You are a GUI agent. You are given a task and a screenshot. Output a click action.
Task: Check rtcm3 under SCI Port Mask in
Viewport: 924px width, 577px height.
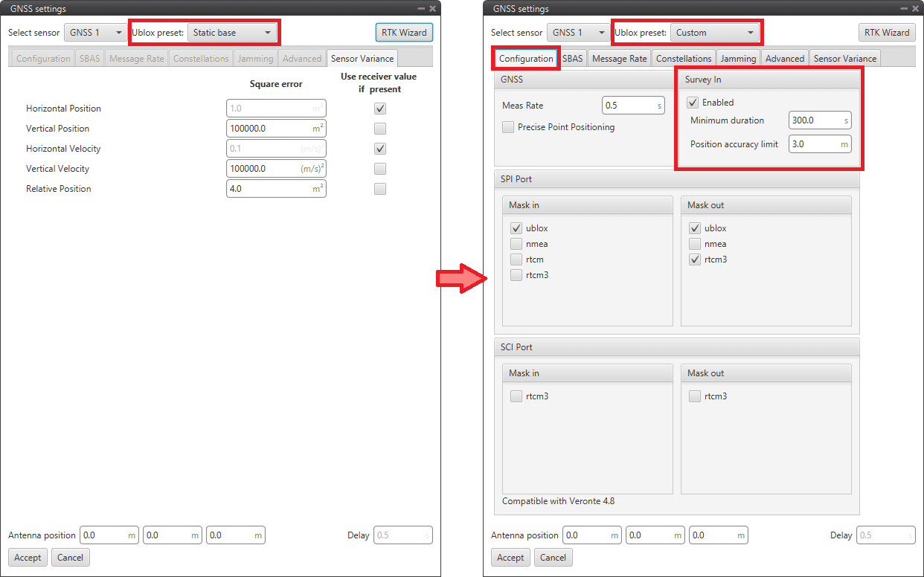(516, 396)
